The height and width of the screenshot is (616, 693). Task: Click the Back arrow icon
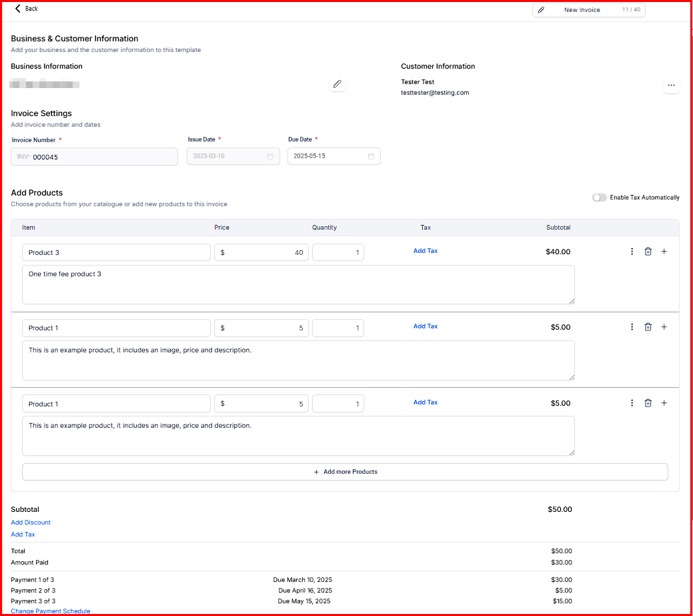pos(18,9)
